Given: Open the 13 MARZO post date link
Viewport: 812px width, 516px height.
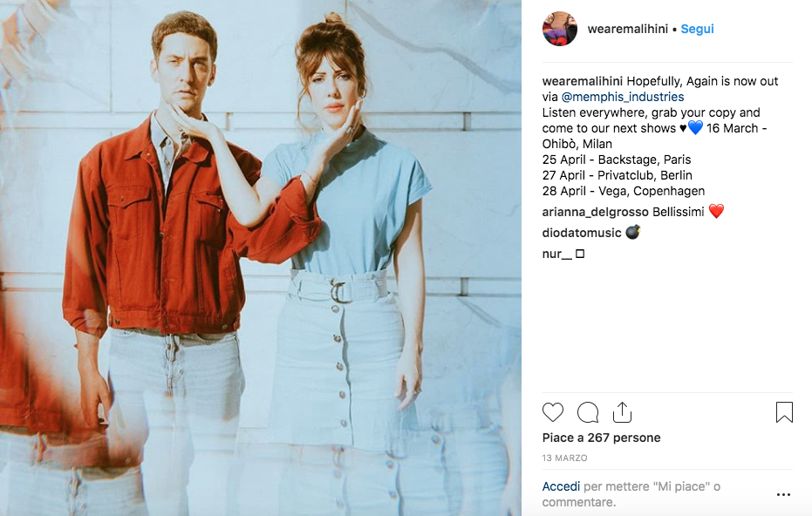Looking at the screenshot, I should click(x=564, y=458).
